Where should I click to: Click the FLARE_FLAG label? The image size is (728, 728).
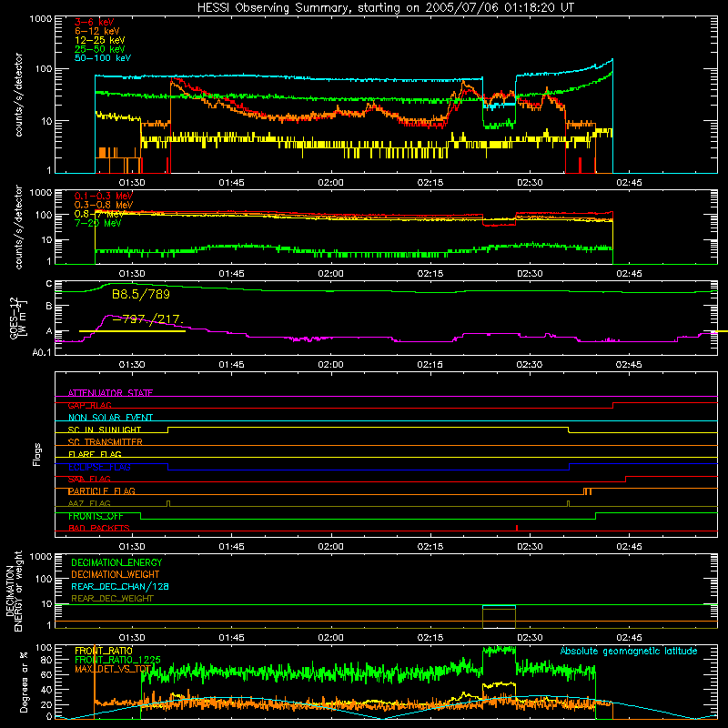pyautogui.click(x=95, y=454)
